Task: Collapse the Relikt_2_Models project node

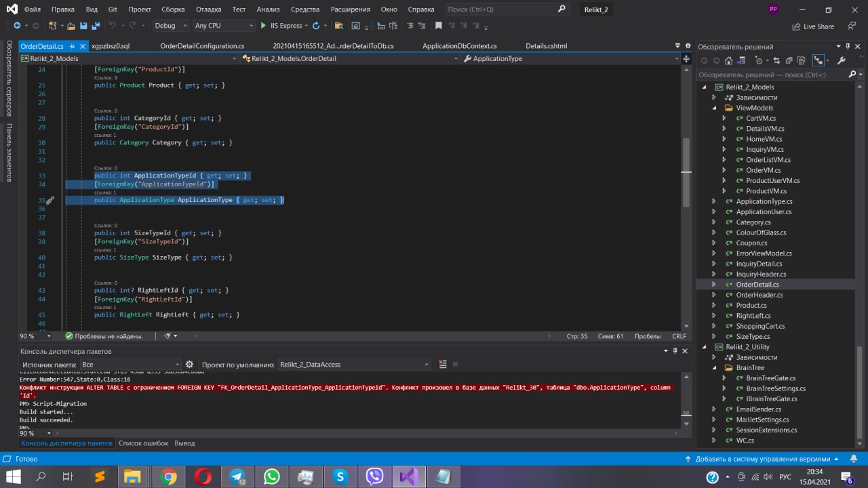Action: (704, 87)
